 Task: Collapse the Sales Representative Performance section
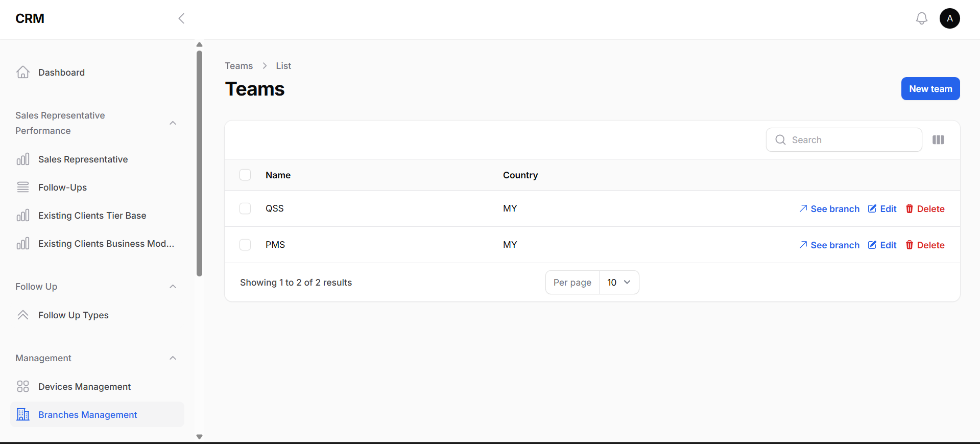pos(173,123)
